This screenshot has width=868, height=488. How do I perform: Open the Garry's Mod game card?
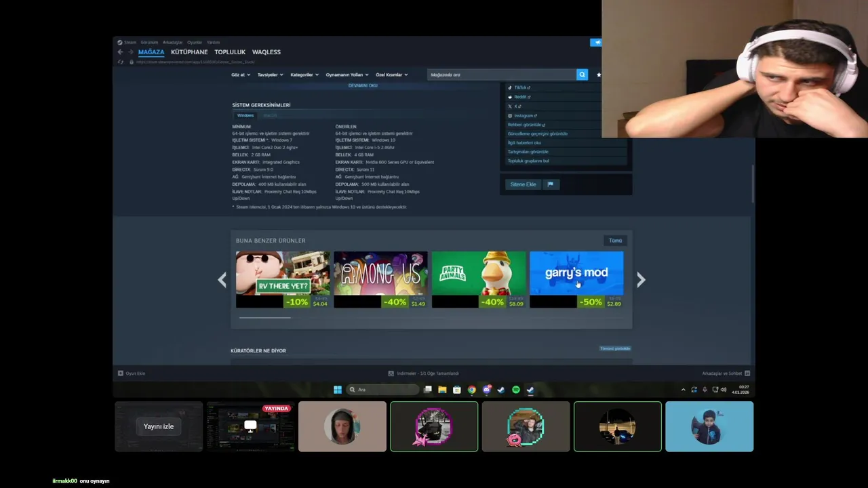click(576, 279)
